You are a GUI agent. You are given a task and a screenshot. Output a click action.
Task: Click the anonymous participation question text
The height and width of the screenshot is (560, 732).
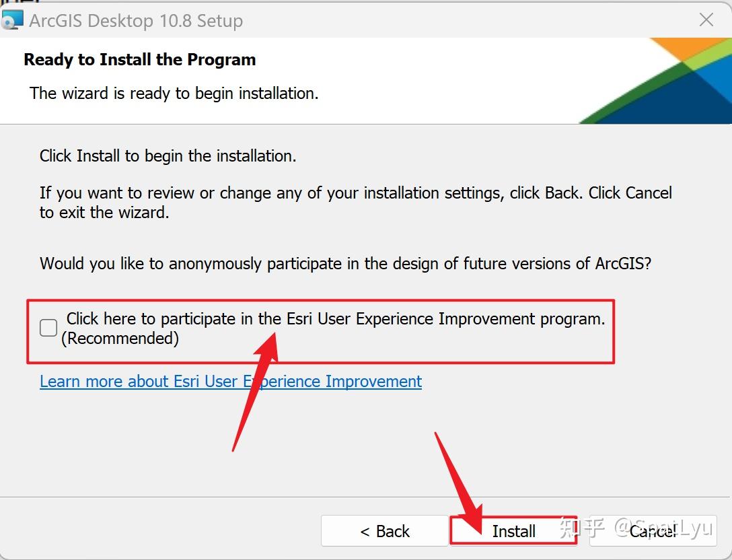345,263
